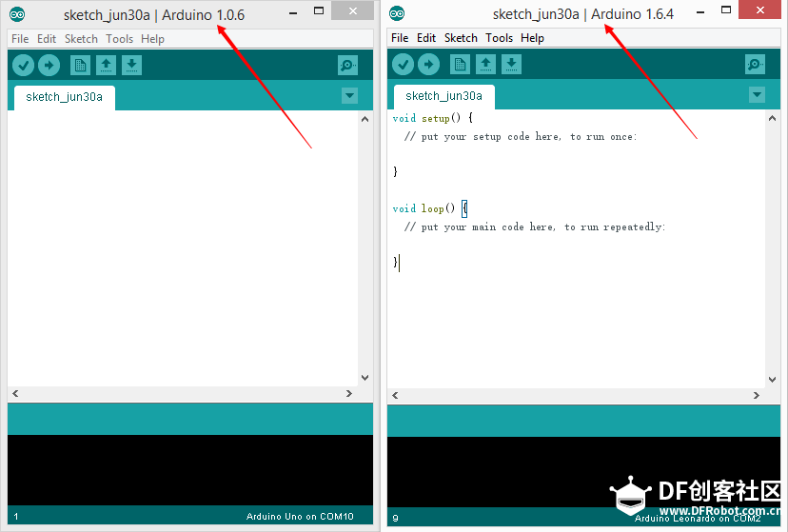Click Upload arrow in Arduino 1.6.4 window

(x=428, y=65)
